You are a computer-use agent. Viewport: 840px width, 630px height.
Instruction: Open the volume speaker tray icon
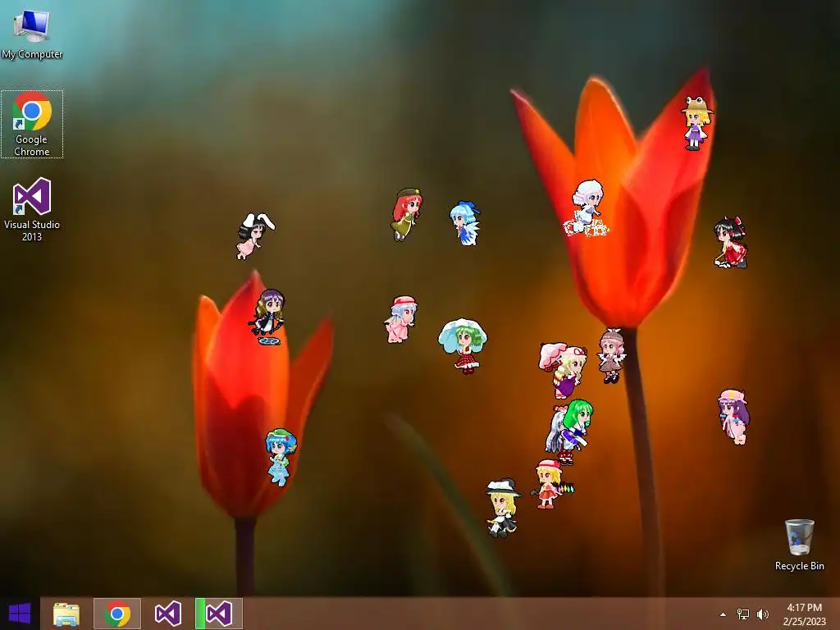click(762, 614)
